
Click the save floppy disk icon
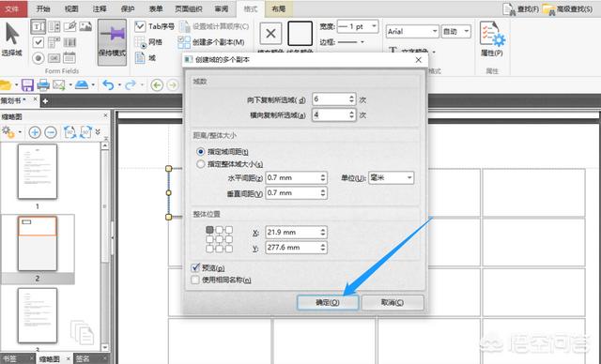[27, 85]
